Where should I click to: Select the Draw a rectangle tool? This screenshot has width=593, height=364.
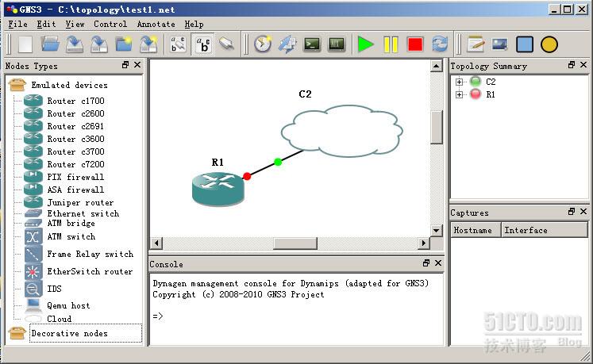tap(525, 44)
